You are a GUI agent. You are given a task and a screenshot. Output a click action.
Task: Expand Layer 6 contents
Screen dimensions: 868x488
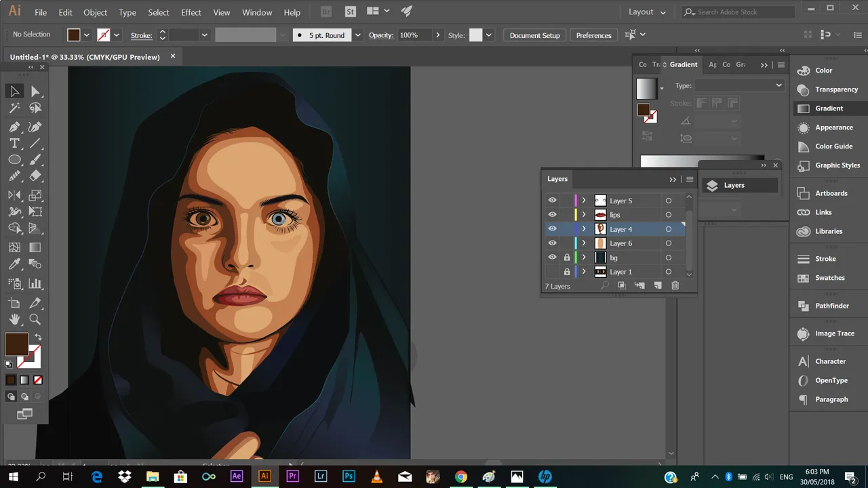pos(584,243)
